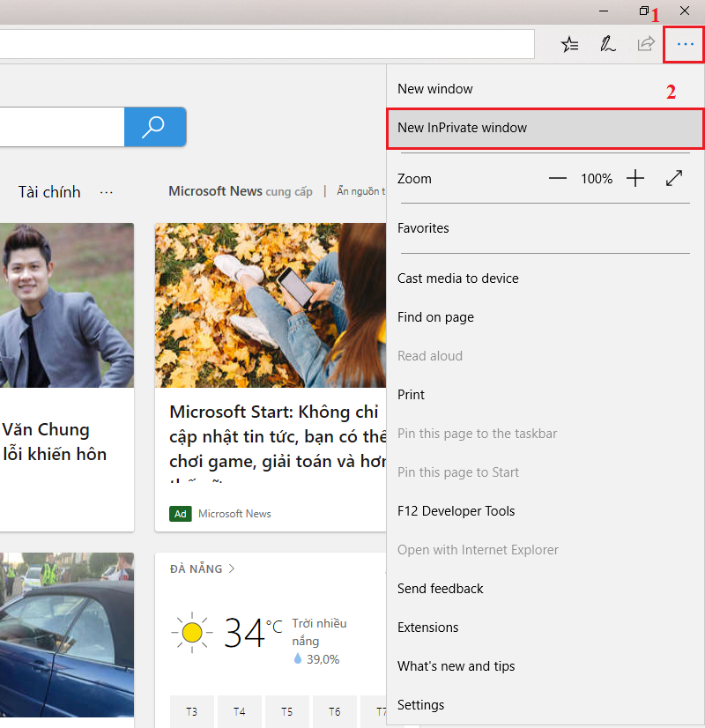Select New InPrivate window

point(462,128)
